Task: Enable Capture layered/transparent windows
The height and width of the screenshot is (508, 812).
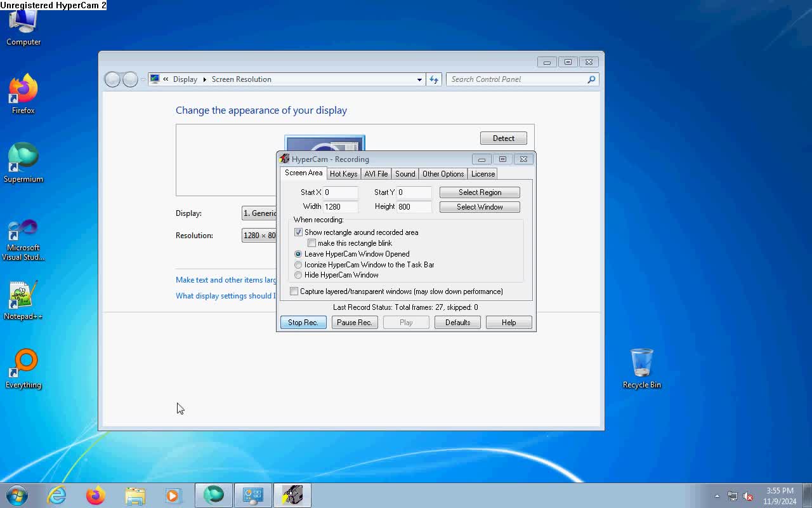Action: tap(294, 291)
